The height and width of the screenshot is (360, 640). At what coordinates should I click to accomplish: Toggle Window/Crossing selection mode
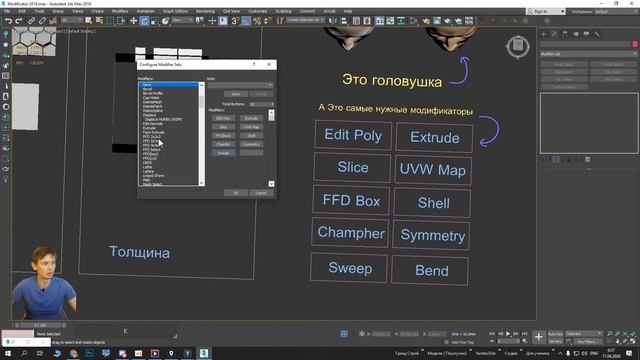pyautogui.click(x=121, y=21)
